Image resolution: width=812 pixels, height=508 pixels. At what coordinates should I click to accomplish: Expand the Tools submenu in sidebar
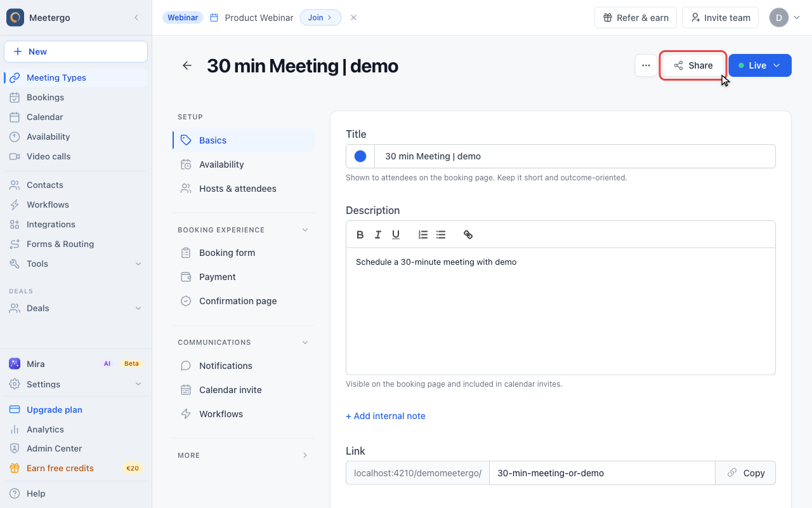pyautogui.click(x=138, y=264)
